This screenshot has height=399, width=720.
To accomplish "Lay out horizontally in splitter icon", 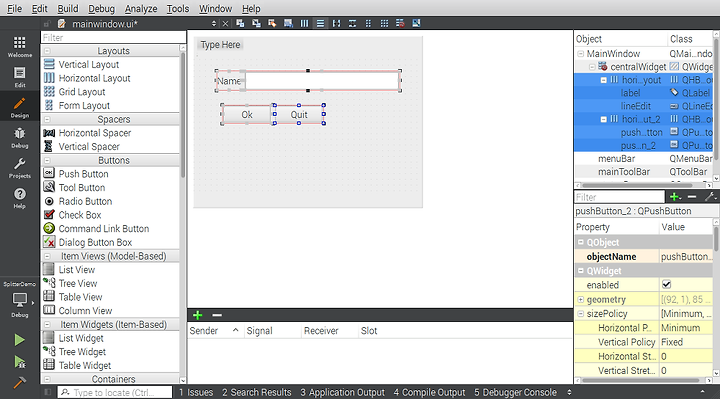I will tap(337, 23).
